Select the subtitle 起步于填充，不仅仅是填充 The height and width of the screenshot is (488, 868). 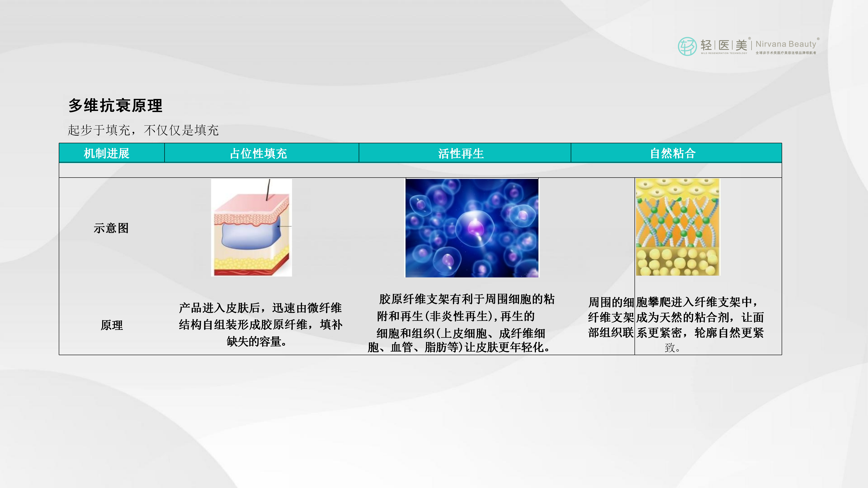143,130
